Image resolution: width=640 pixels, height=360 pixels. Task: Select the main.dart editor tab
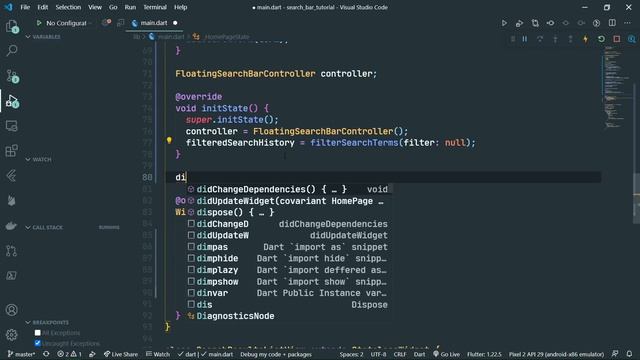click(x=154, y=23)
